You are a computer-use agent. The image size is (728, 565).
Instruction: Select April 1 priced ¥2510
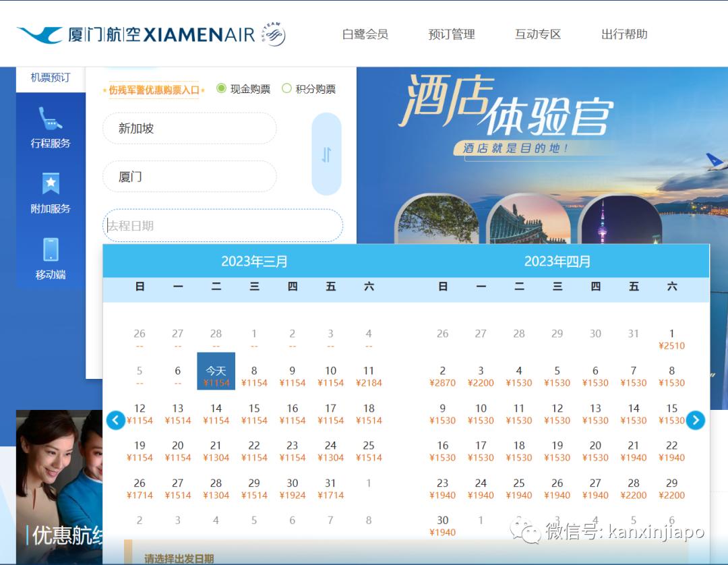tap(671, 338)
